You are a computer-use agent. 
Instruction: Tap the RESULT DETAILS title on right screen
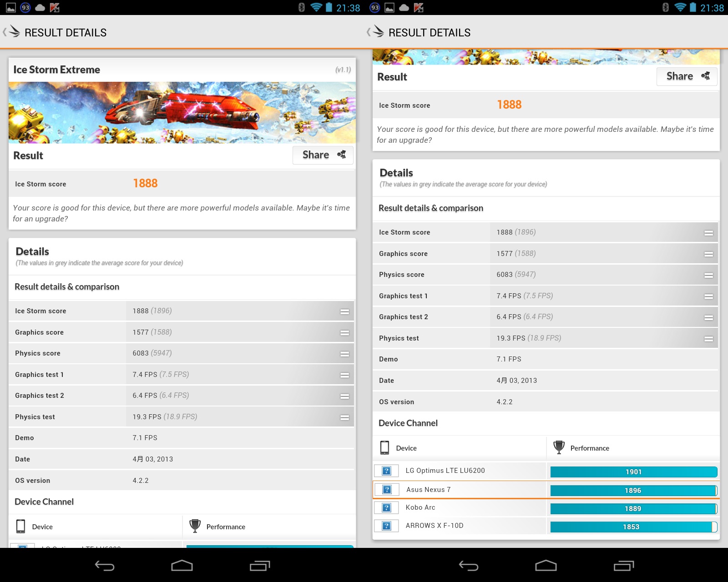430,33
